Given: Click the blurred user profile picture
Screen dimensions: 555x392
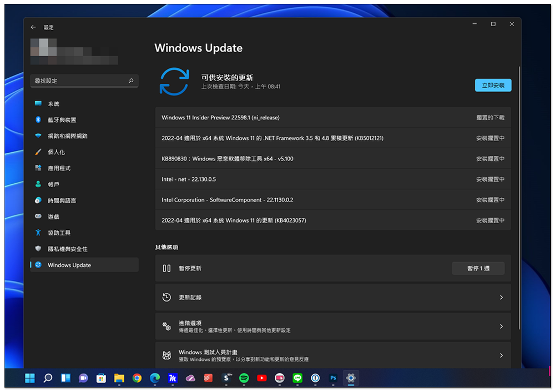Looking at the screenshot, I should coord(43,47).
